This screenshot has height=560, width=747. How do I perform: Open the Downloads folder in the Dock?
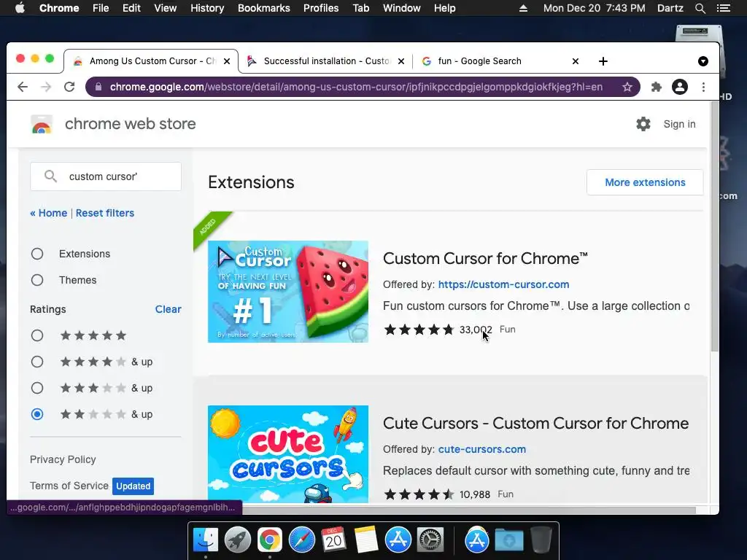click(508, 540)
